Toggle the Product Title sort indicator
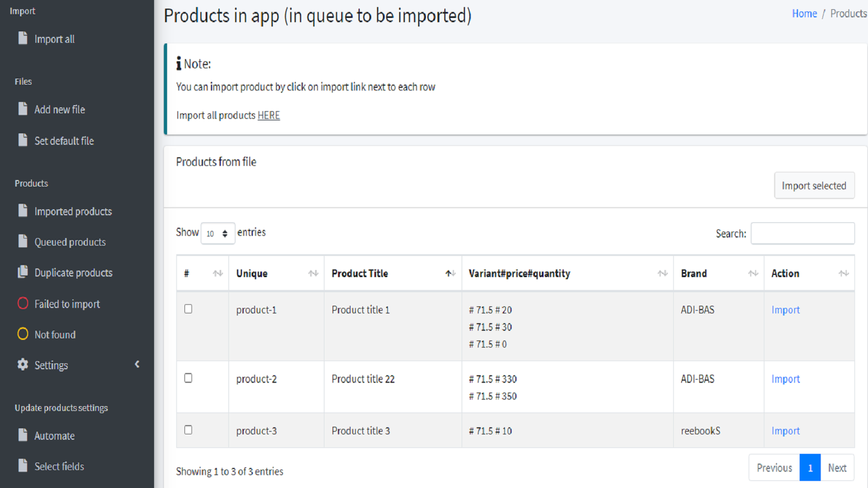 click(450, 273)
